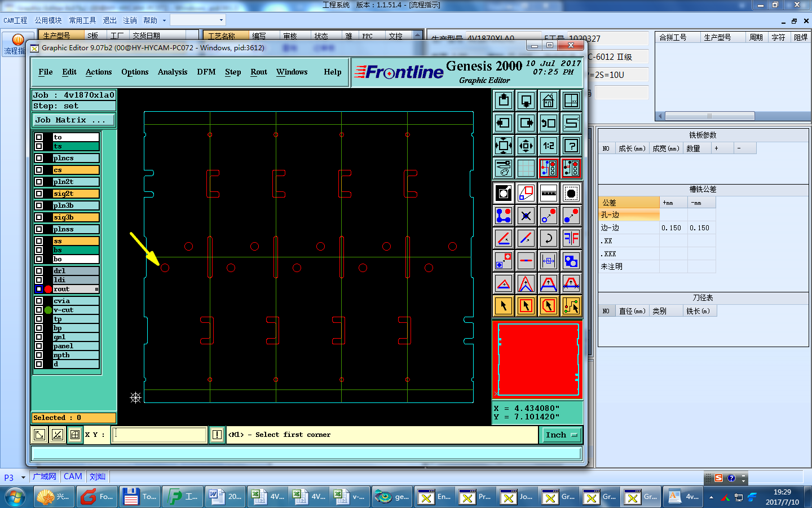Screen dimensions: 812x508
Task: Open the Windows Start button
Action: (15, 497)
